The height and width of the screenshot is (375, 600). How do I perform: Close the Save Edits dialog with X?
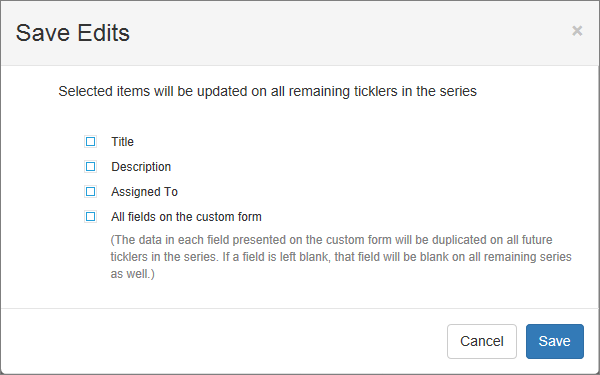coord(577,31)
